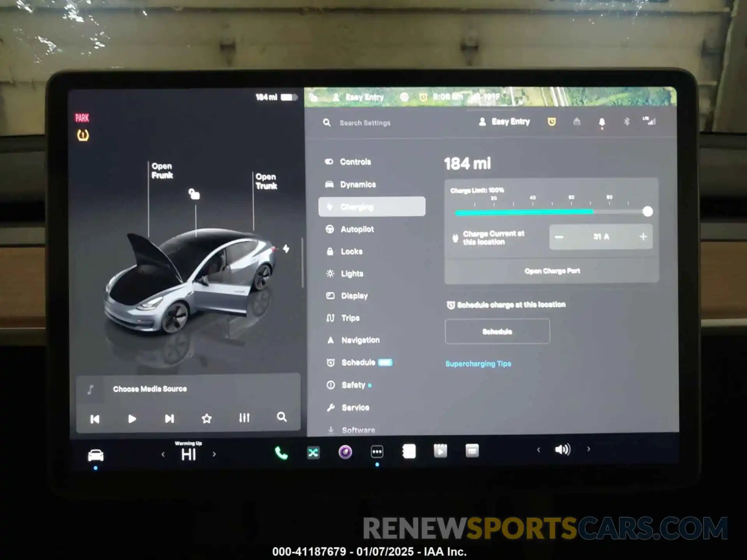Tap the charge port lightning icon
747x560 pixels.
pos(286,248)
